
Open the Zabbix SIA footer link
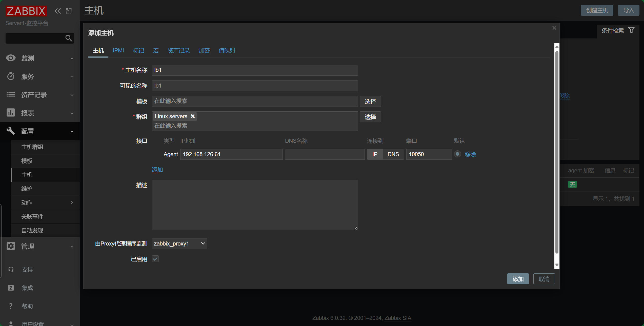398,318
